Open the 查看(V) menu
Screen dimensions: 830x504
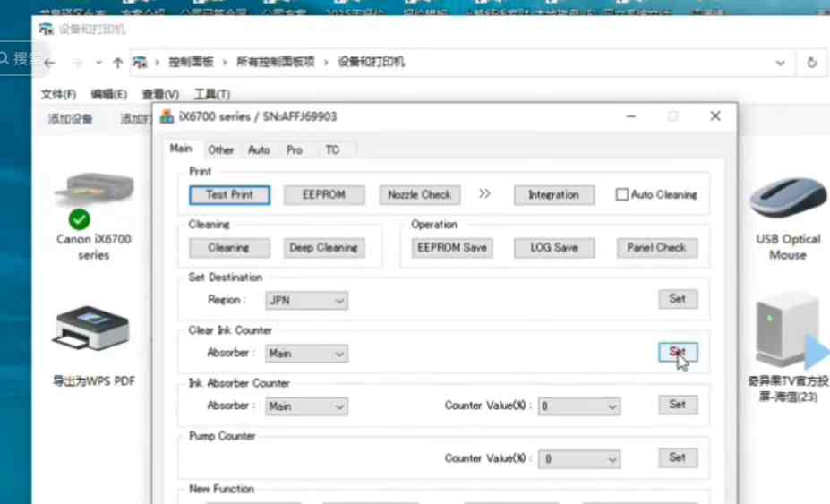pyautogui.click(x=160, y=94)
